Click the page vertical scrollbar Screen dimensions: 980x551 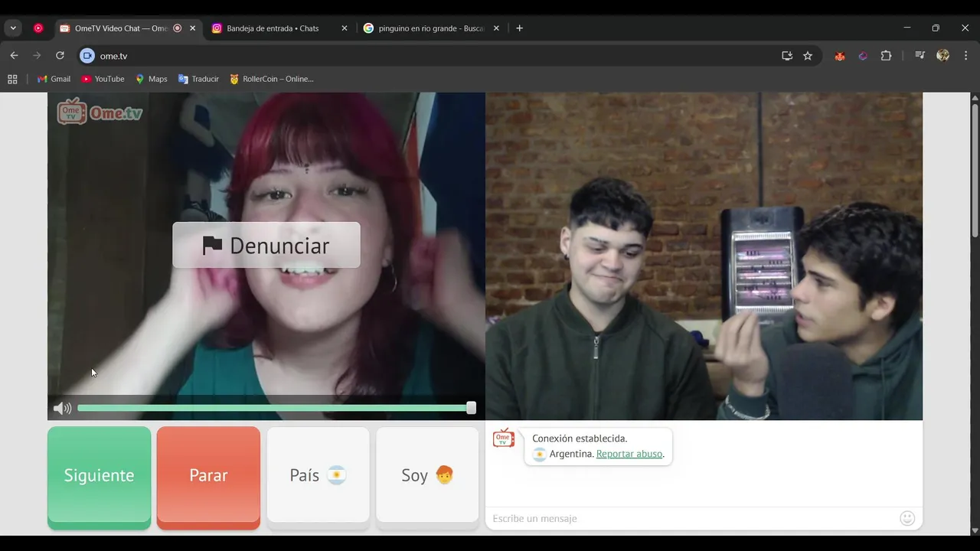coord(975,170)
